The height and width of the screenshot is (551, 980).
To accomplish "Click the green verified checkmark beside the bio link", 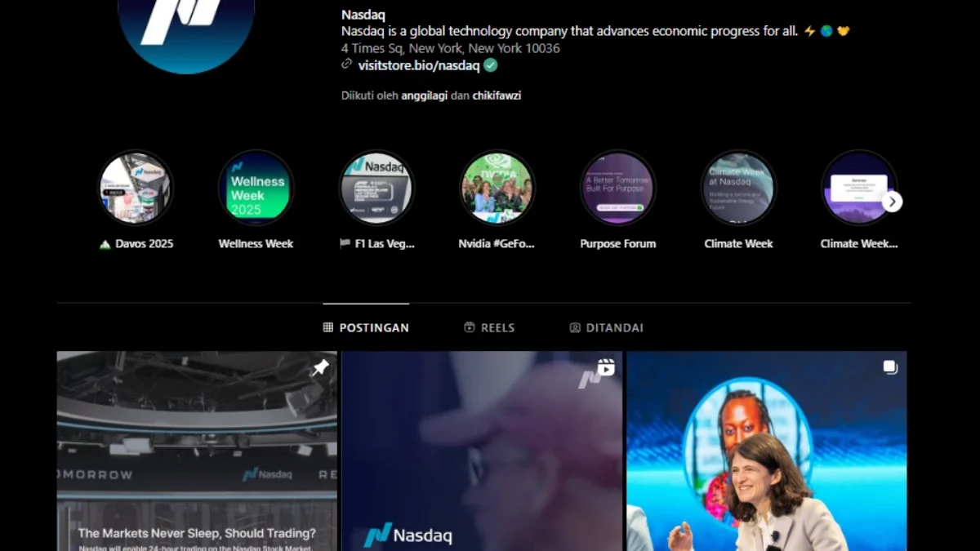I will click(490, 65).
